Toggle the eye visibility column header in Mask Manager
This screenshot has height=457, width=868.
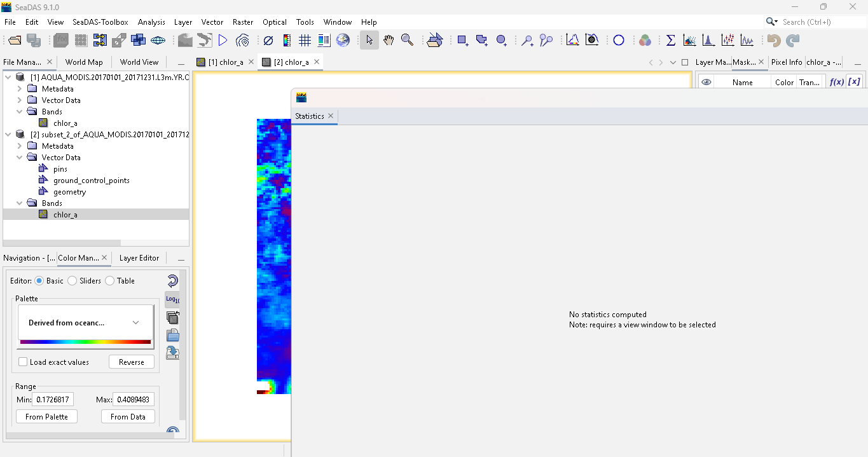706,83
